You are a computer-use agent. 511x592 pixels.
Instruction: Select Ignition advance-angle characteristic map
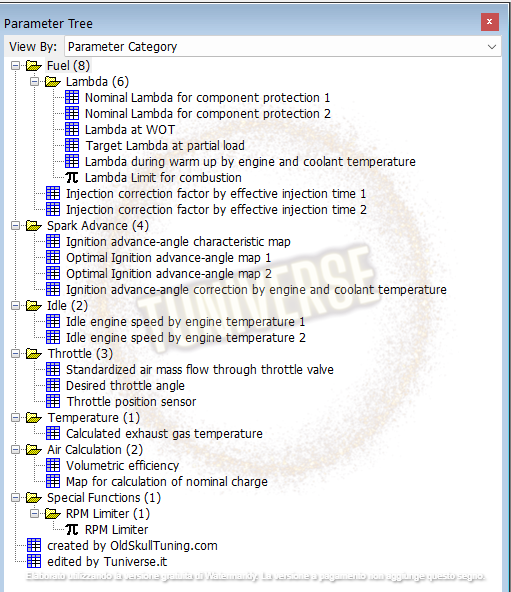[178, 242]
